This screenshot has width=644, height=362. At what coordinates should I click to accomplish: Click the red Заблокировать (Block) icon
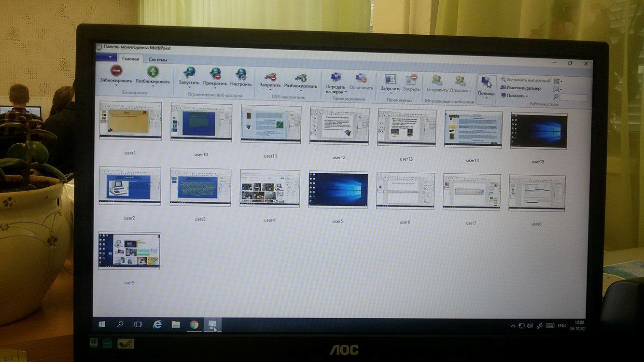[x=116, y=71]
